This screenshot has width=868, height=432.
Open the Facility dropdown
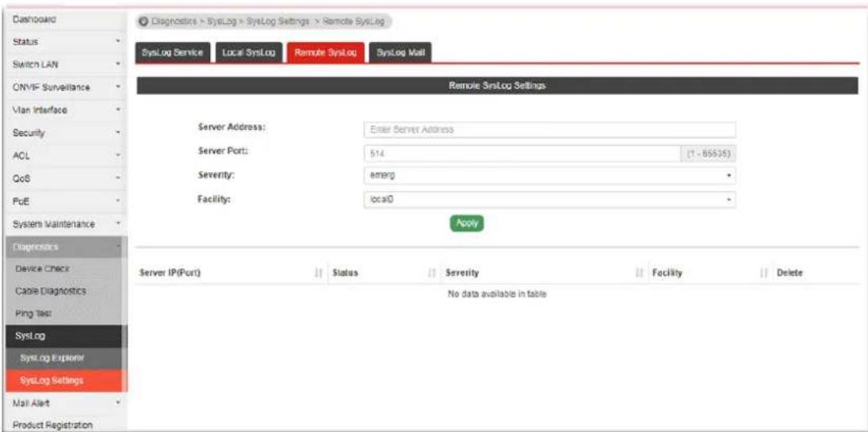(x=549, y=200)
